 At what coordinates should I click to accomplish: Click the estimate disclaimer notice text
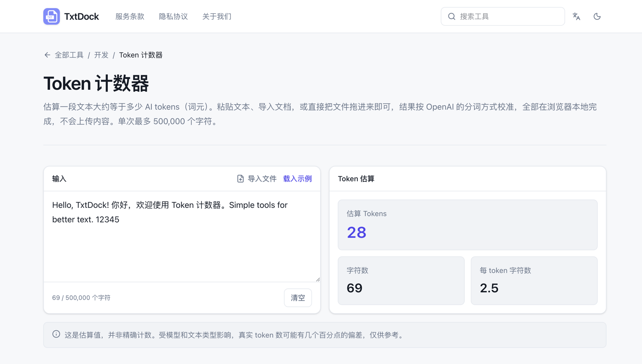pos(235,335)
